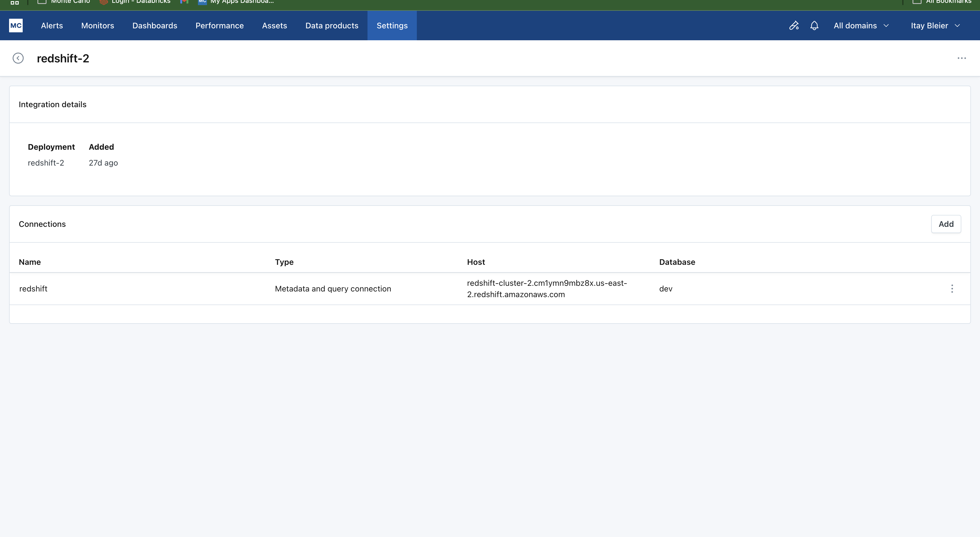Add a new connection
Image resolution: width=980 pixels, height=537 pixels.
[x=946, y=224]
